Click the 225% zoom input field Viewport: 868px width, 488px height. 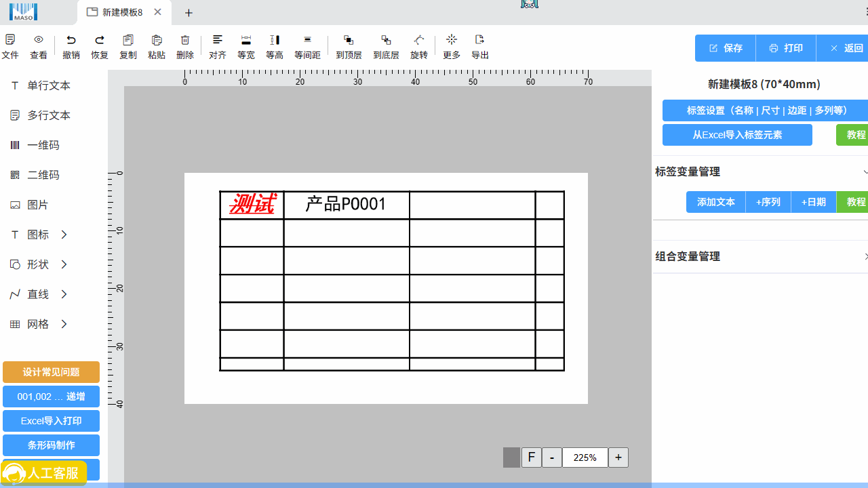tap(585, 457)
